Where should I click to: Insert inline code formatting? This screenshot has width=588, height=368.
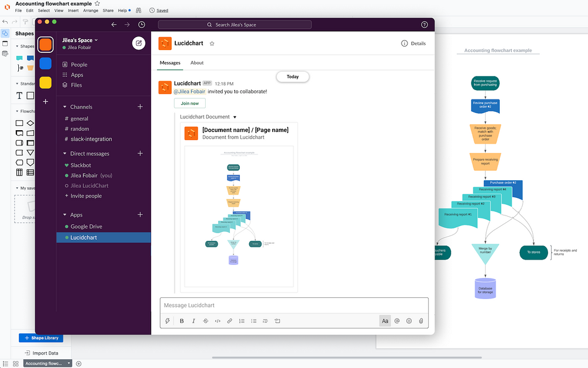[218, 321]
